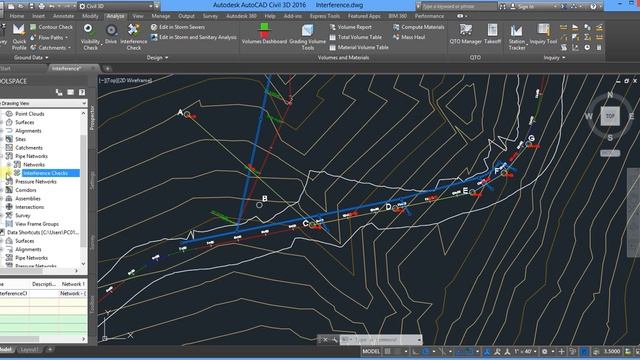Viewport: 640px width, 360px height.
Task: Click the ViewCube TOP face
Action: [x=610, y=116]
